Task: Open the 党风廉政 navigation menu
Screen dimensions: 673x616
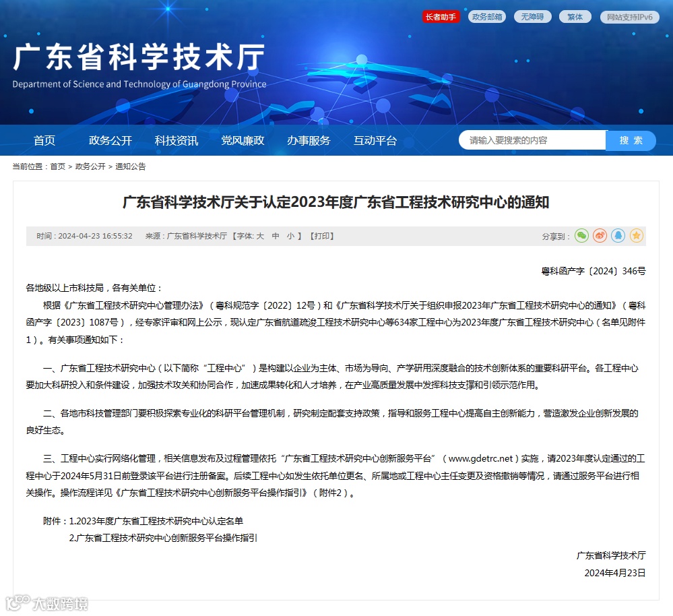Action: point(243,140)
